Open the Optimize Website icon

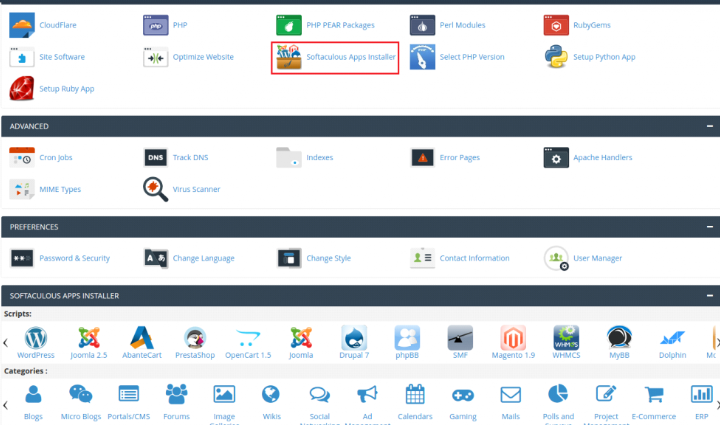[x=156, y=57]
